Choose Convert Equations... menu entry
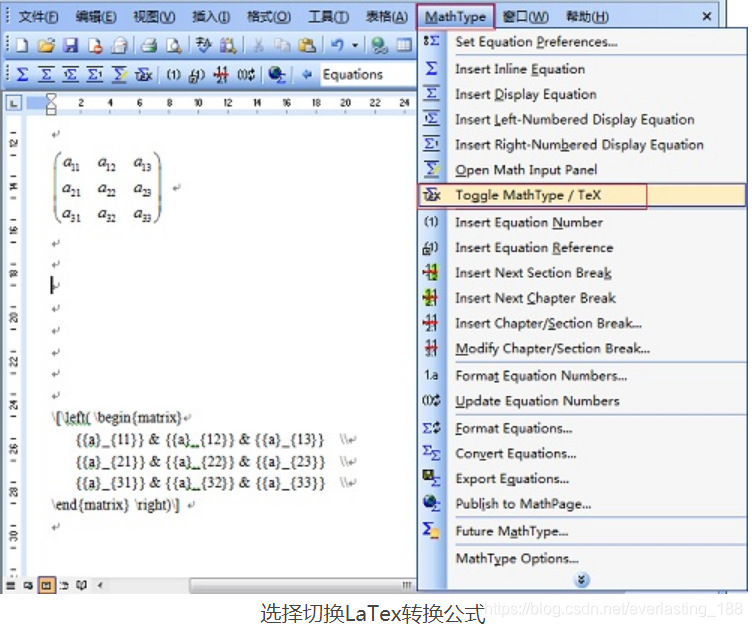This screenshot has height=627, width=752. tap(582, 453)
